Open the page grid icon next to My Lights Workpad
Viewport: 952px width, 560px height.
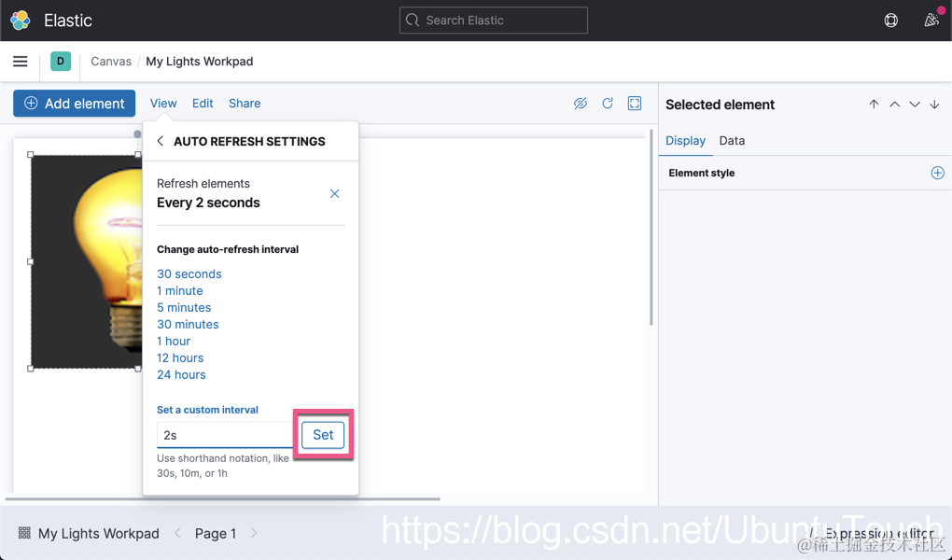point(24,533)
